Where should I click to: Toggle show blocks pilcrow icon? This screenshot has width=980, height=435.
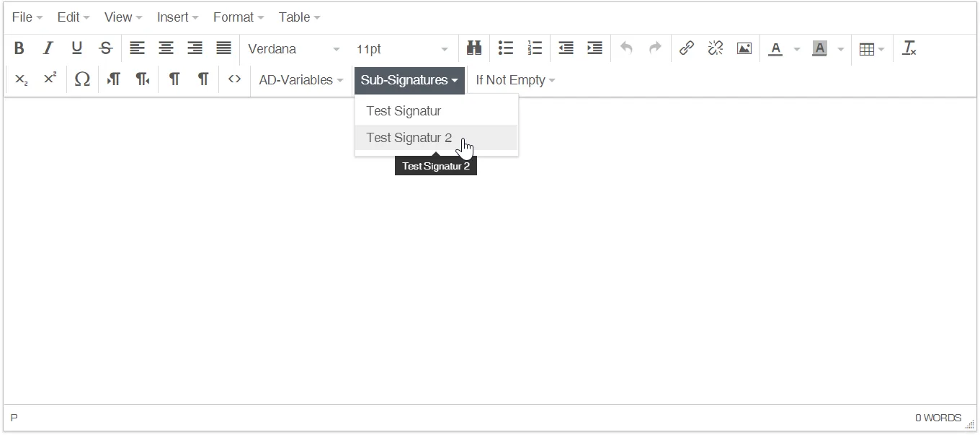click(174, 79)
